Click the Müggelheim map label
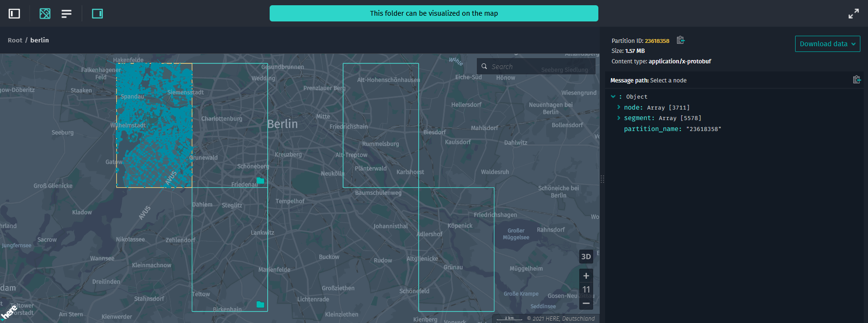The height and width of the screenshot is (323, 868). click(x=526, y=269)
